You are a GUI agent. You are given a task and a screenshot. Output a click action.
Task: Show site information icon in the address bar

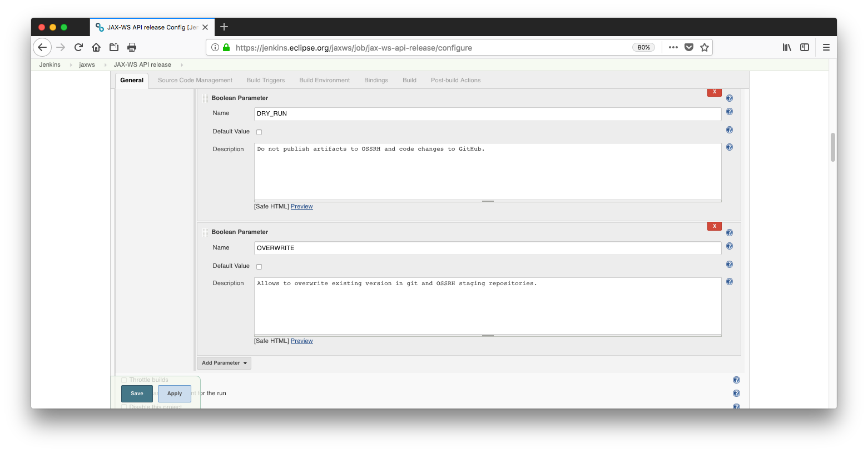point(215,47)
